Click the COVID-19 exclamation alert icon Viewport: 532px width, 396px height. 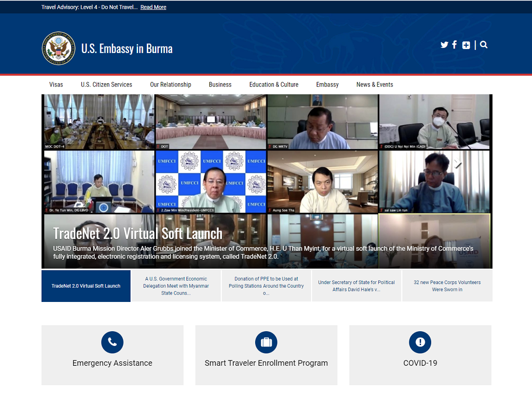pos(420,342)
